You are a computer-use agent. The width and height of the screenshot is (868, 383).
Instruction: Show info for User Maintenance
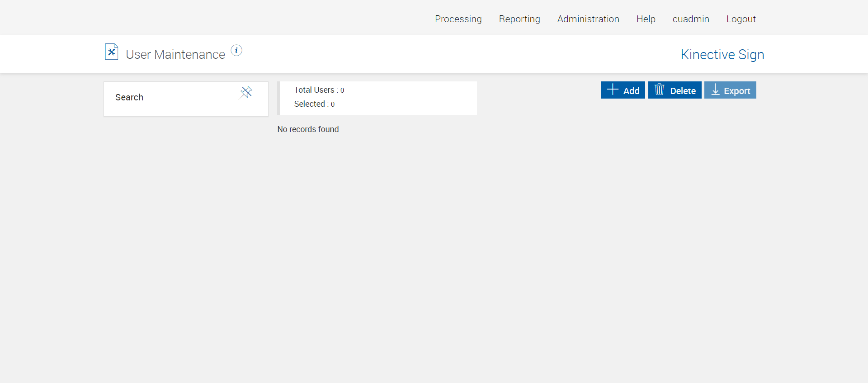tap(236, 50)
